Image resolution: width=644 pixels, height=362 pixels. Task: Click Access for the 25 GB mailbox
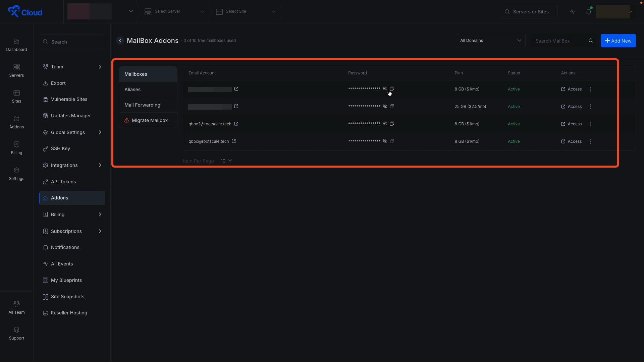(x=571, y=107)
